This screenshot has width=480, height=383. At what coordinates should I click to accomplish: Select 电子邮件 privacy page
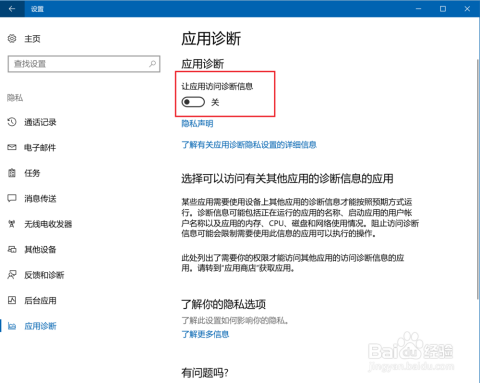point(40,147)
